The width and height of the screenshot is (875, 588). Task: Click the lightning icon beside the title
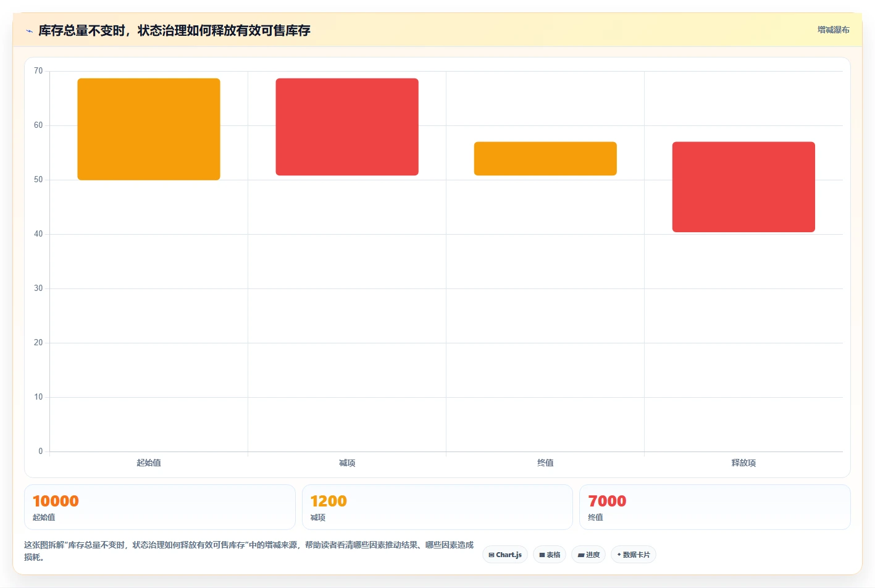coord(29,31)
